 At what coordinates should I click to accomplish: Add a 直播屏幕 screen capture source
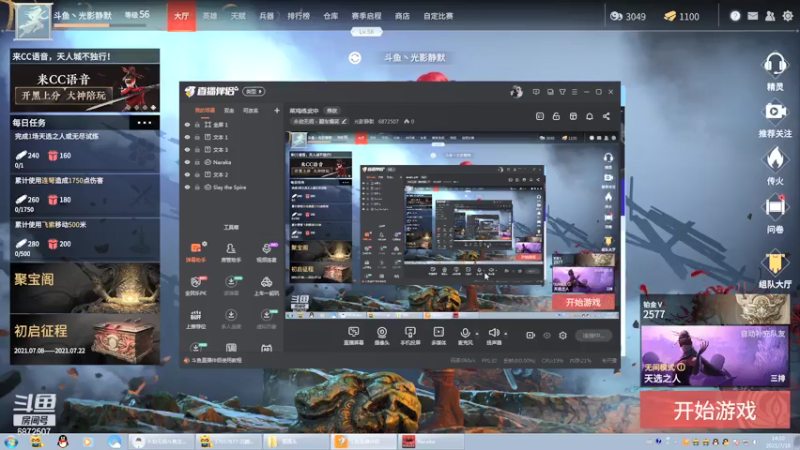click(x=353, y=336)
